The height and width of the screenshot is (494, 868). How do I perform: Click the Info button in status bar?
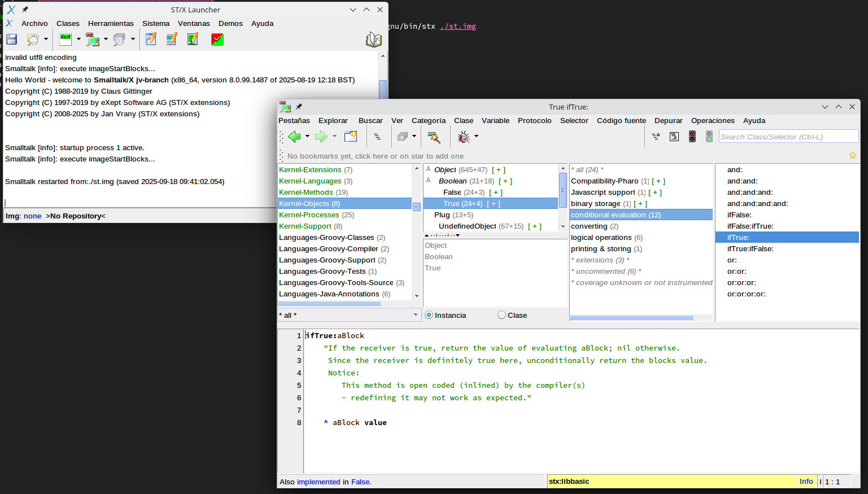pos(806,482)
